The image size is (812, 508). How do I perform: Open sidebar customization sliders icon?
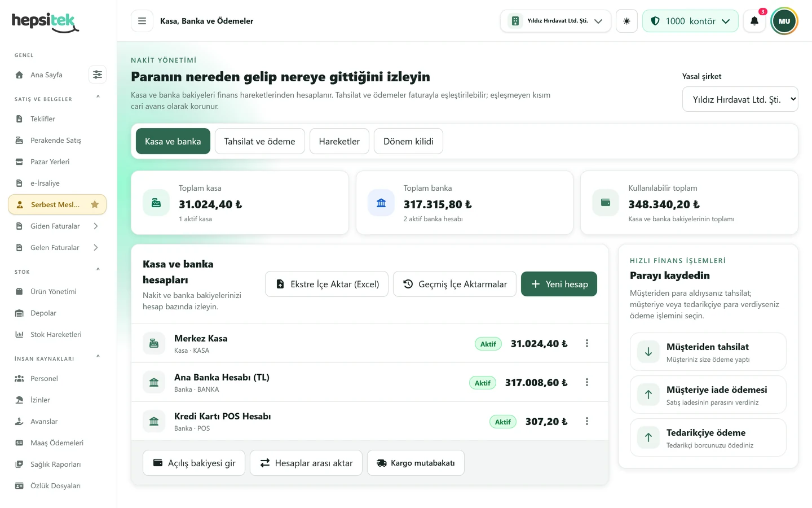point(98,75)
